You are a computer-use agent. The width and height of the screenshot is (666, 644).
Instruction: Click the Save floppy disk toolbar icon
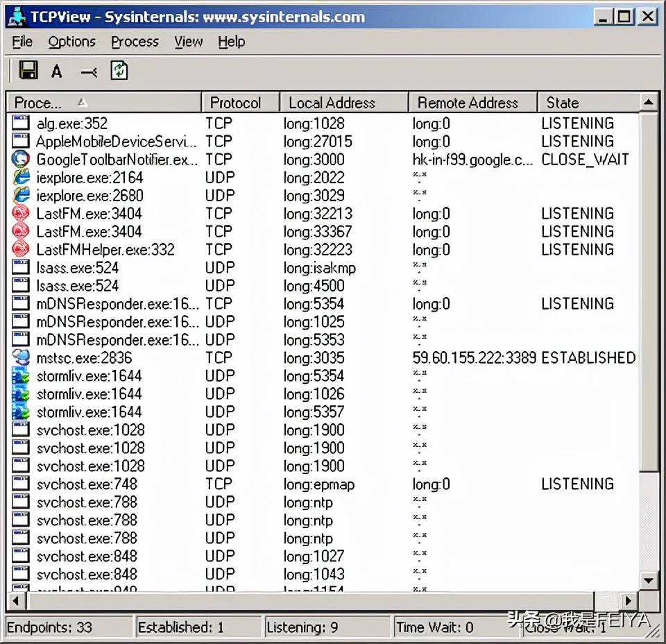[x=28, y=70]
